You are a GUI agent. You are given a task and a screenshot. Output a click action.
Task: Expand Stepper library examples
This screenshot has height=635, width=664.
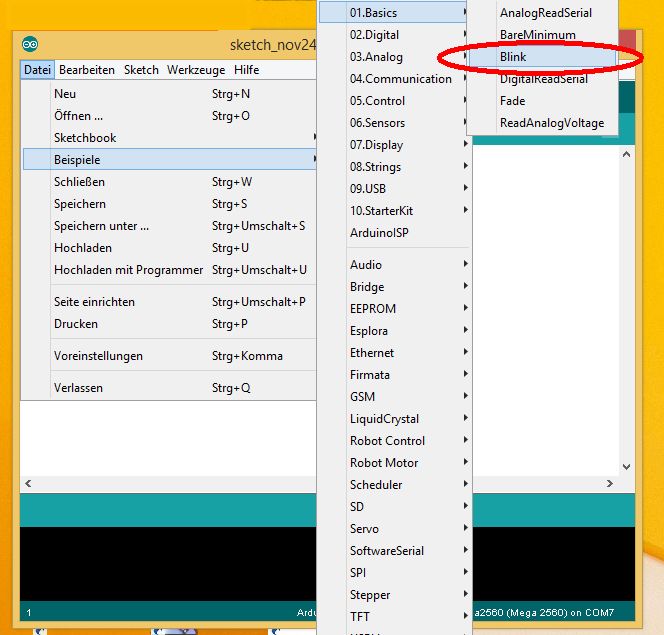click(395, 595)
